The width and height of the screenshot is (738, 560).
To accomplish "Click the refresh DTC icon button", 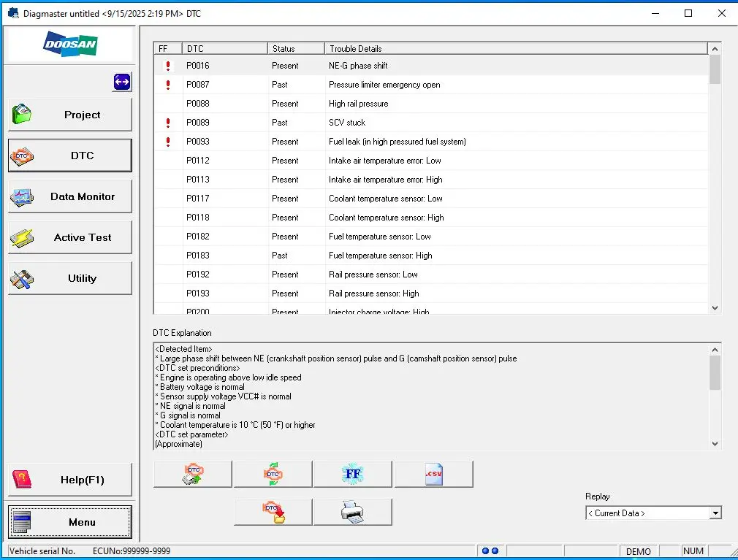I will click(273, 474).
